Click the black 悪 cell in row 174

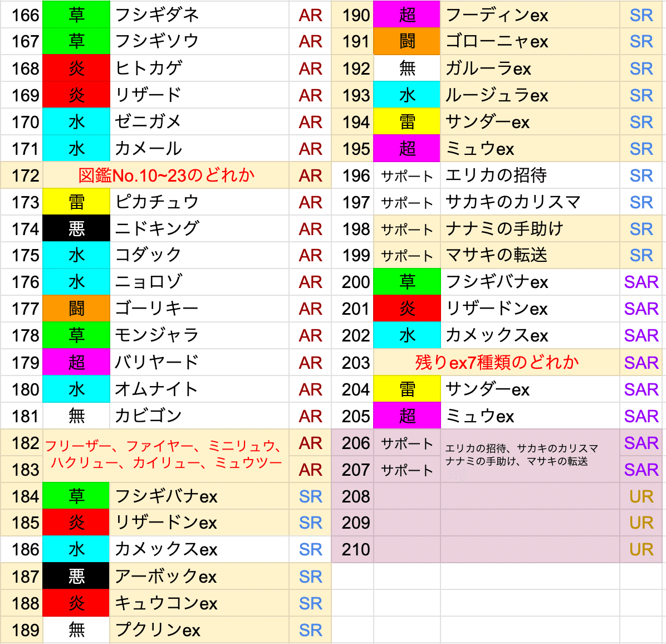(76, 229)
